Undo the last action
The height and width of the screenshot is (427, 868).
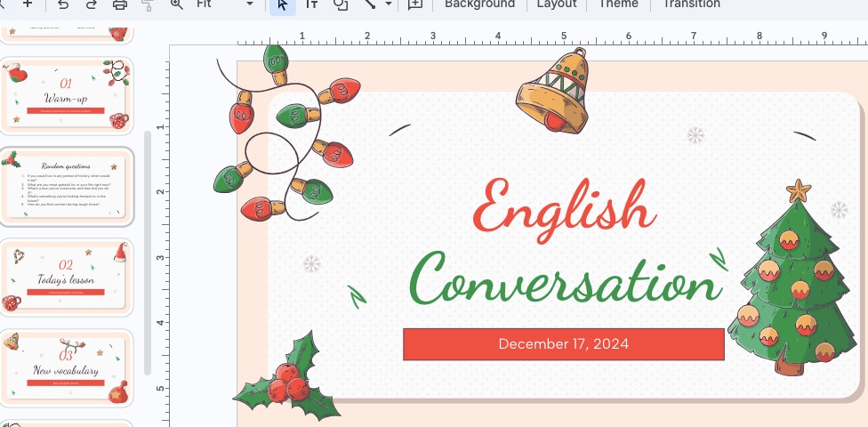pos(63,4)
